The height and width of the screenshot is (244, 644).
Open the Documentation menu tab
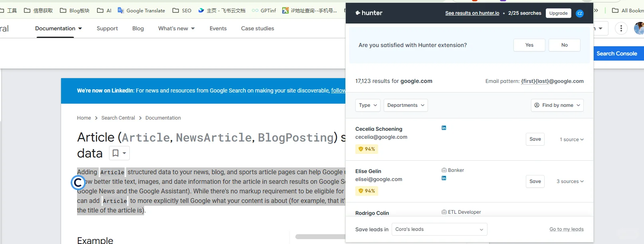pos(58,29)
